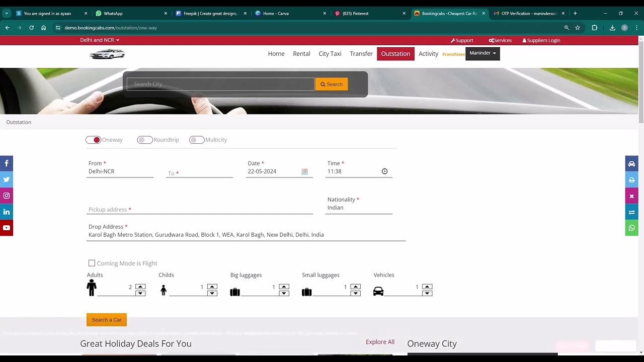Click the Pickup address field
The height and width of the screenshot is (362, 644).
tap(200, 210)
